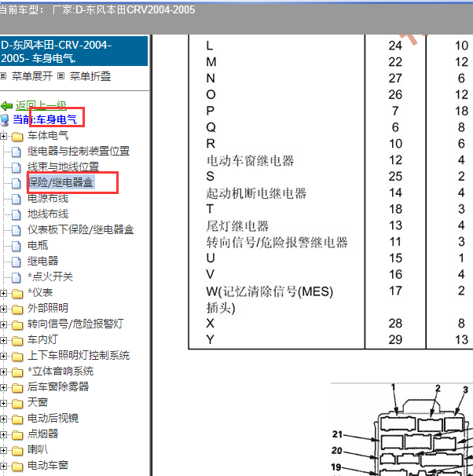Click the 尾灯继电器 table row label

coord(237,226)
